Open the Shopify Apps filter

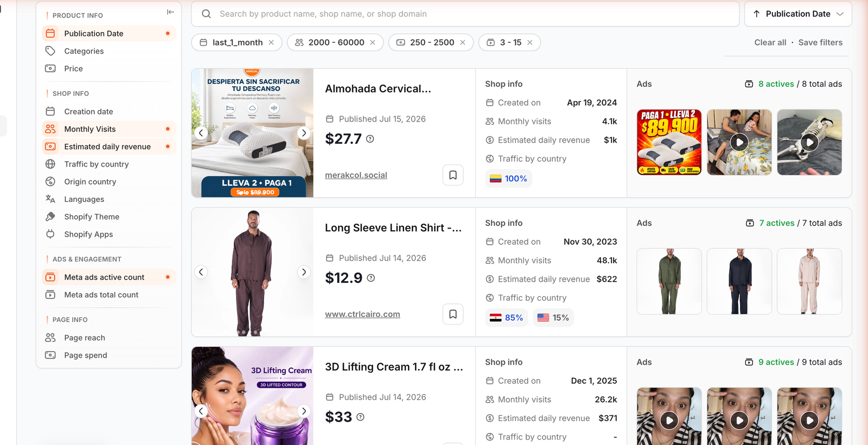[109, 234]
